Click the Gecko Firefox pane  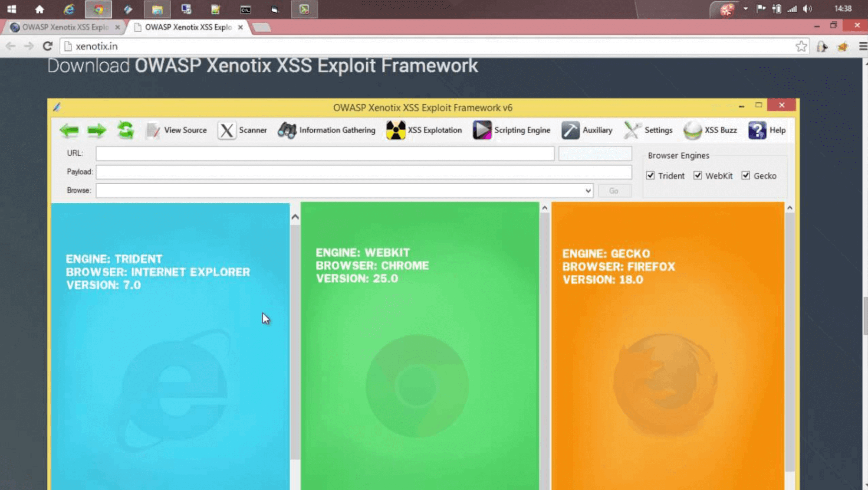[667, 346]
